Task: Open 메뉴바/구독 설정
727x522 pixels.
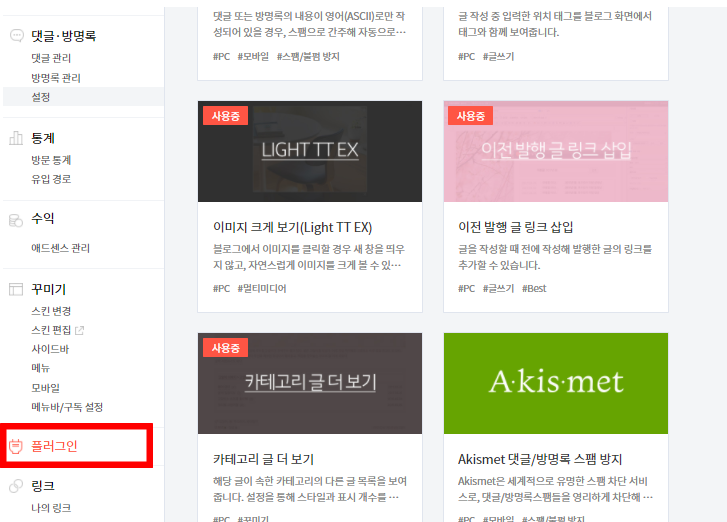Action: tap(67, 407)
